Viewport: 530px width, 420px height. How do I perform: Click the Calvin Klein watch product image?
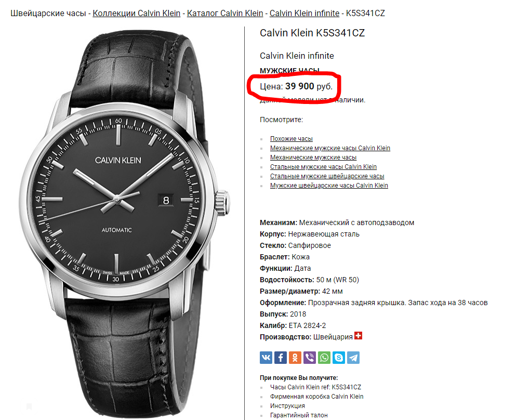click(x=124, y=223)
